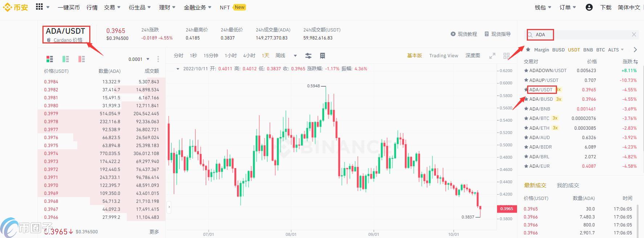This screenshot has height=238, width=644.
Task: Change language from 简体中文
Action: coord(629,7)
